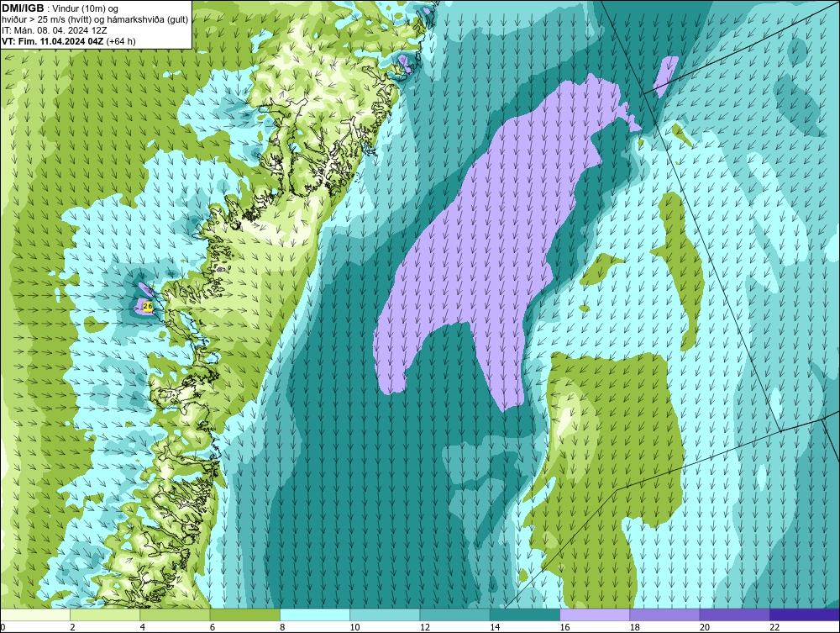Click the 20–22 m/s violet legend swatch
The width and height of the screenshot is (840, 633).
734,615
